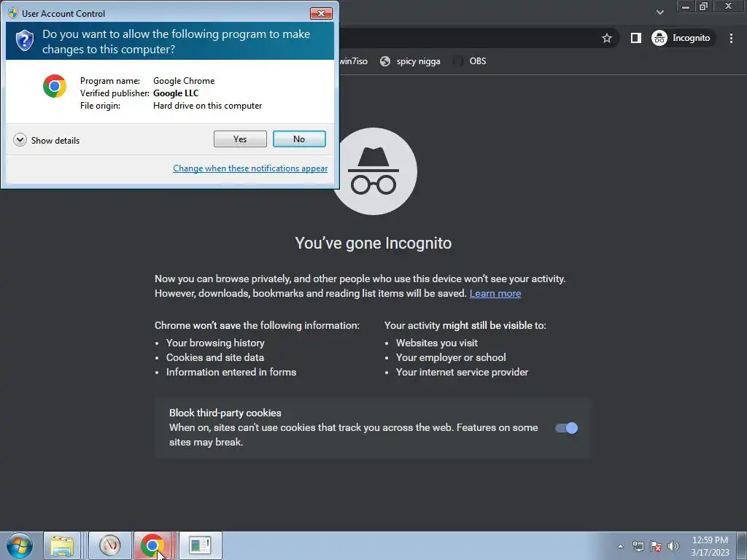Viewport: 747px width, 560px height.
Task: Click the network tray icon
Action: 638,546
